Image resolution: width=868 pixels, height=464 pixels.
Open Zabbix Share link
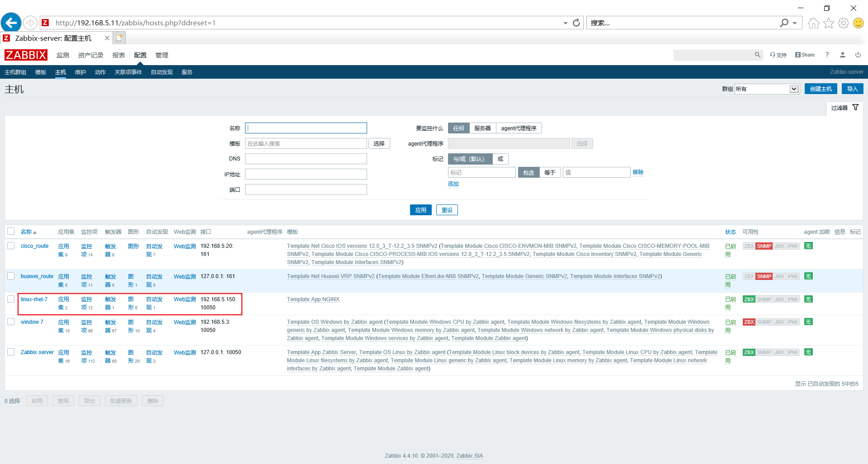(805, 55)
